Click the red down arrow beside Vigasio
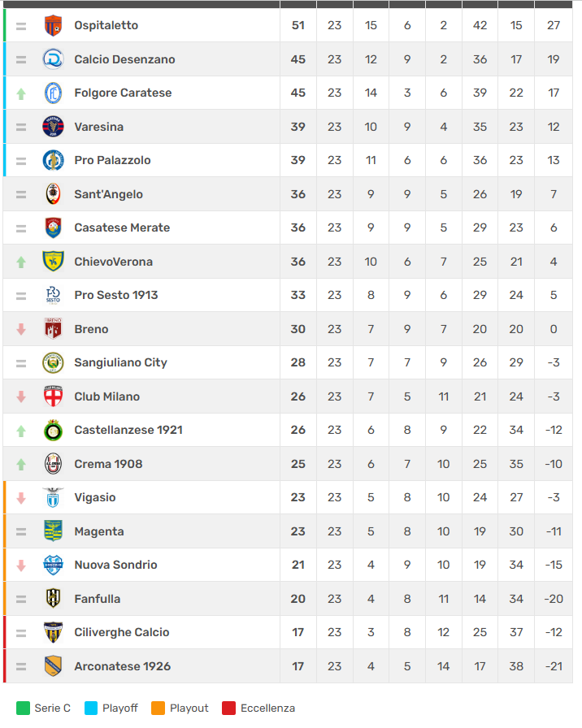Viewport: 582px width, 728px height. point(21,497)
